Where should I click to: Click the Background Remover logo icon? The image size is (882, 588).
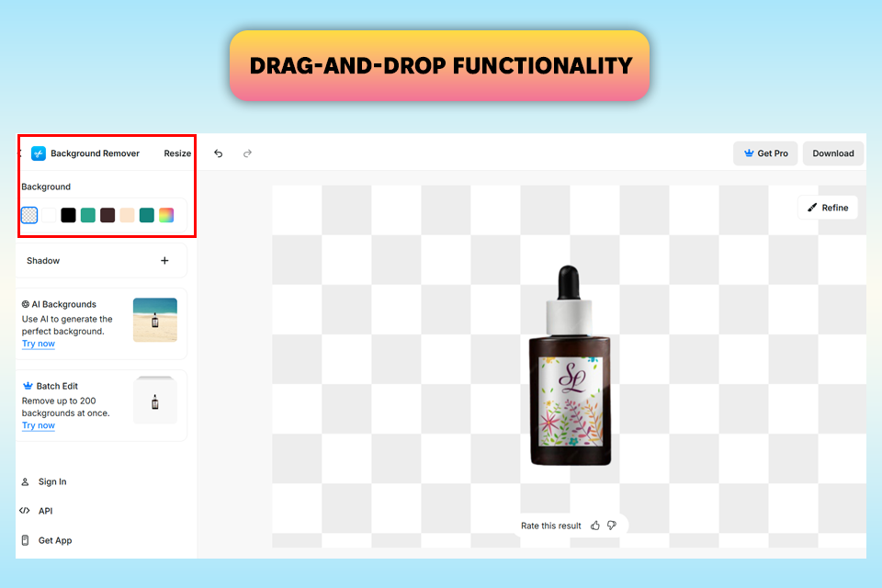coord(39,153)
